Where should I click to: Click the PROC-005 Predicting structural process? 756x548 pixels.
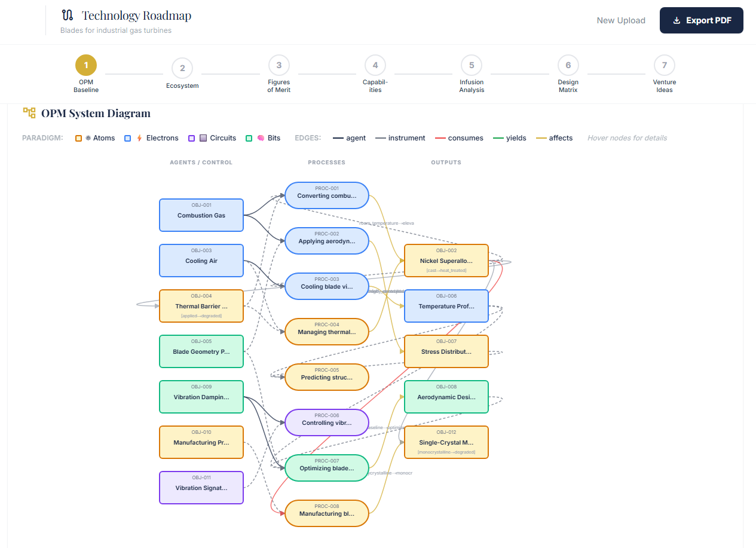click(327, 377)
